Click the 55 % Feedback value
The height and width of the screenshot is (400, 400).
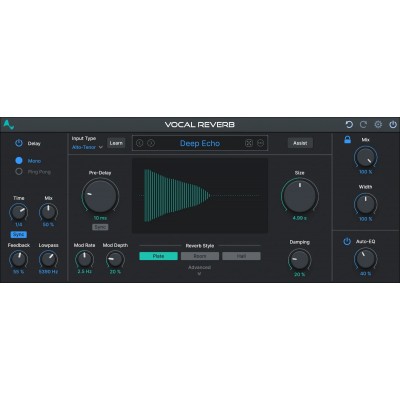[19, 272]
